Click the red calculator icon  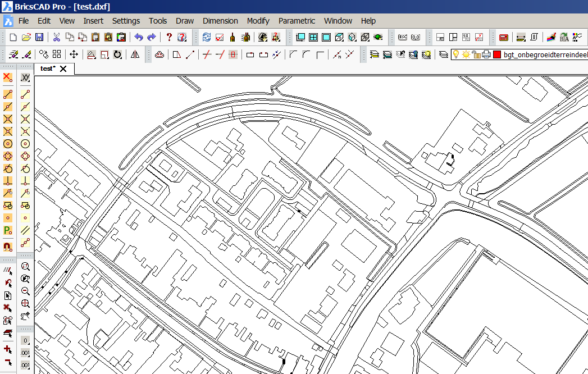[504, 38]
